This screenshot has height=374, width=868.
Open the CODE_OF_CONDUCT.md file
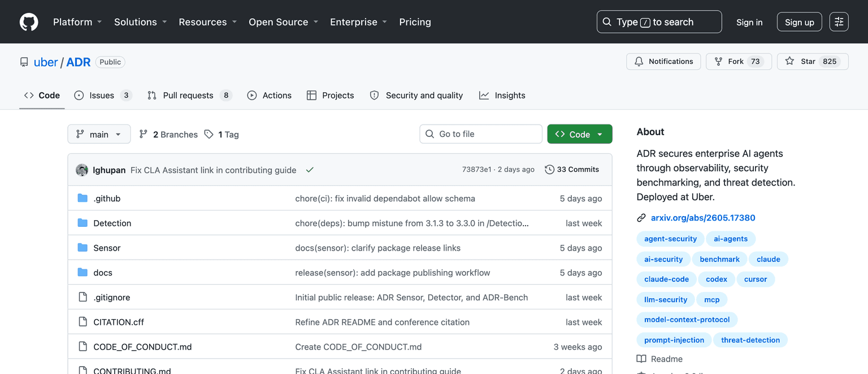tap(142, 347)
